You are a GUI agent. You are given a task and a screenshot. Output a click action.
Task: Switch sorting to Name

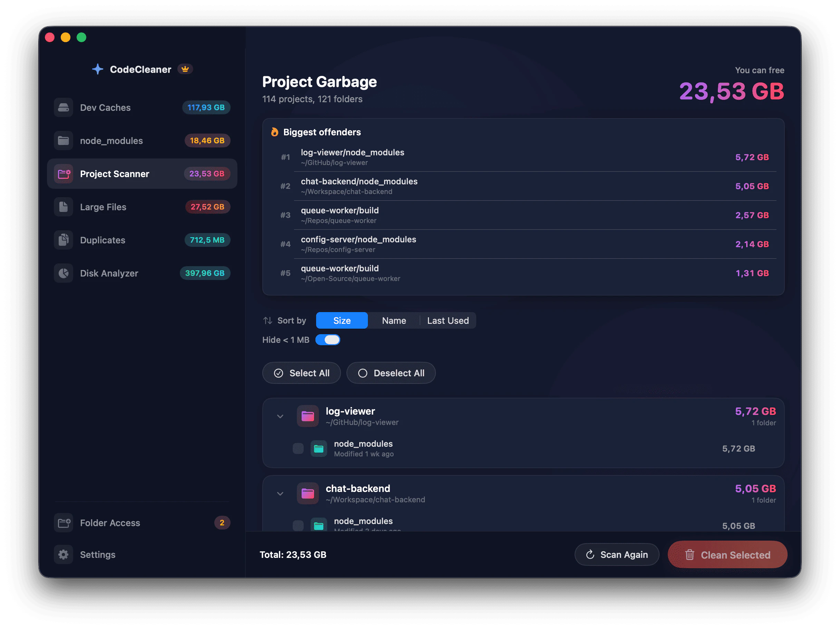pyautogui.click(x=393, y=320)
